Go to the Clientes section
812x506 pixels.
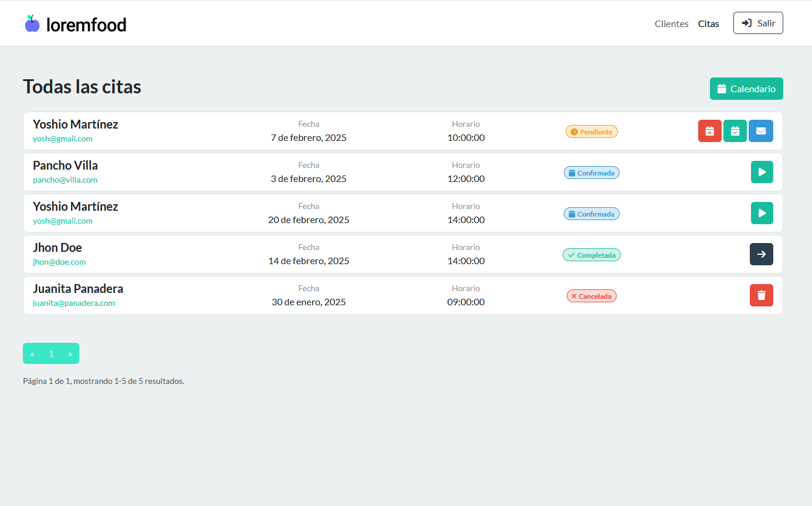(671, 24)
